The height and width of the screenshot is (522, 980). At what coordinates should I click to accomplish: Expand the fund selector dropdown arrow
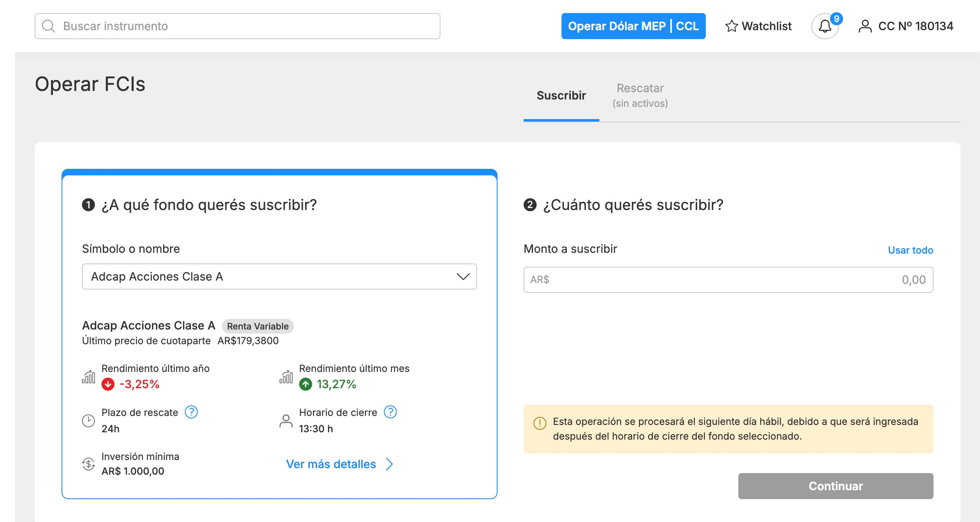[463, 276]
